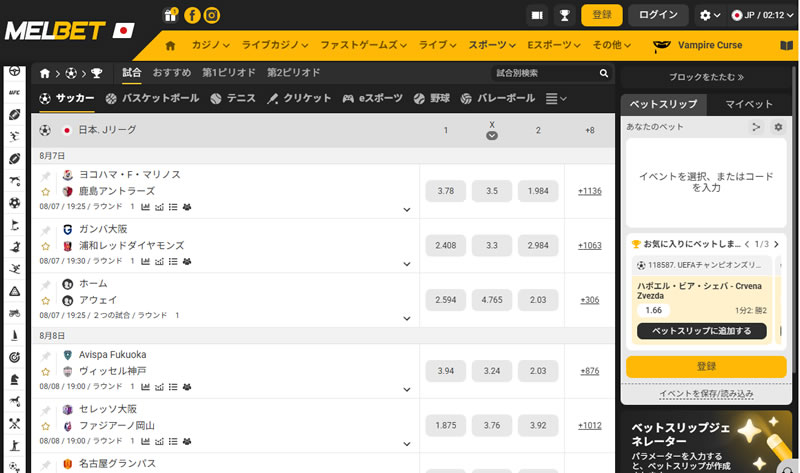The height and width of the screenshot is (473, 800).
Task: Open Vampire Curse promo
Action: [x=697, y=45]
